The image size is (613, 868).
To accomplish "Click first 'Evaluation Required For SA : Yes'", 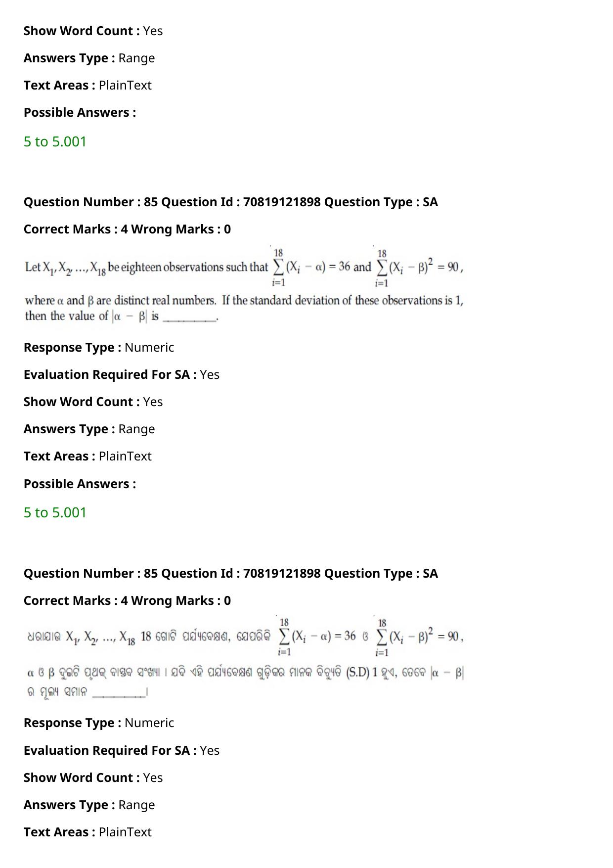I will tap(122, 374).
